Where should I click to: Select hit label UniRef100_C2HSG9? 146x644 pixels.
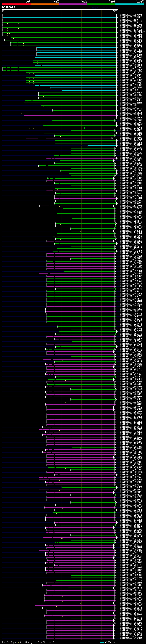coord(131,180)
